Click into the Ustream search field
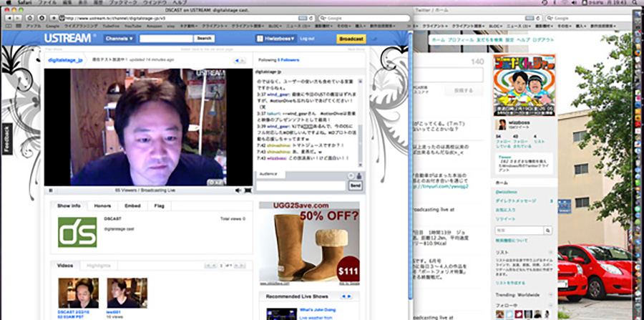 pos(166,39)
